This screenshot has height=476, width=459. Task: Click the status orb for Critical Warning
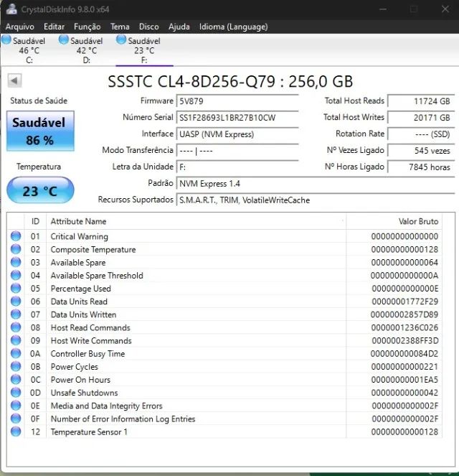16,236
